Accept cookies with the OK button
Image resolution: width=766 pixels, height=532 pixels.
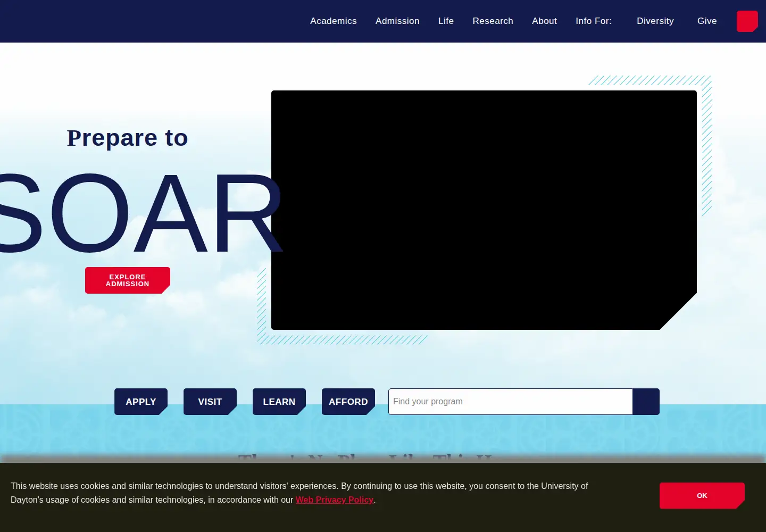point(702,496)
